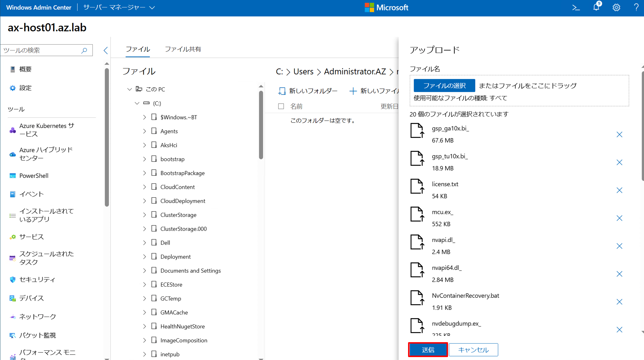The height and width of the screenshot is (360, 644).
Task: Expand the AksHci folder
Action: point(144,145)
